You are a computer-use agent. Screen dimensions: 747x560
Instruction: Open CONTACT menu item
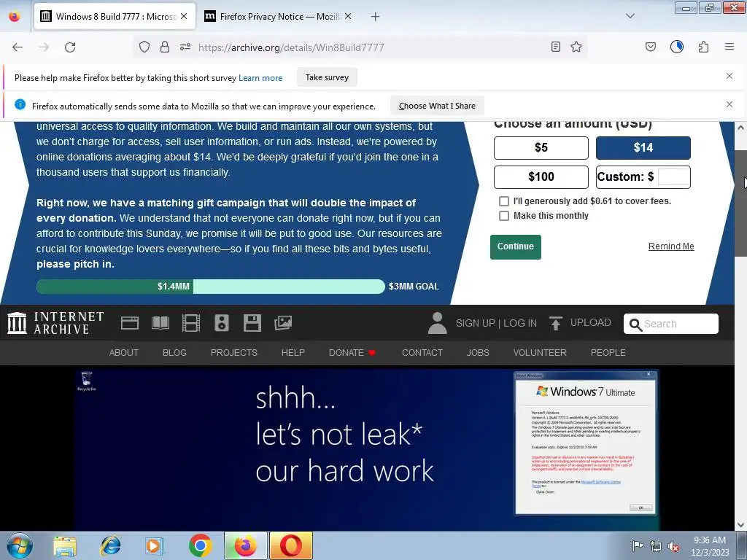click(x=422, y=352)
